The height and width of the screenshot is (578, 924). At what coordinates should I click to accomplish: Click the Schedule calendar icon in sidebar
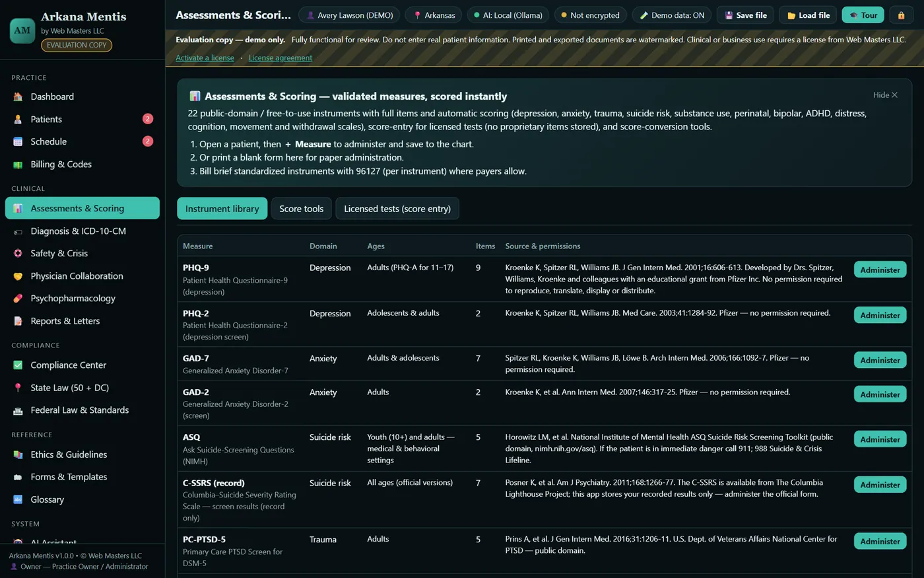18,142
